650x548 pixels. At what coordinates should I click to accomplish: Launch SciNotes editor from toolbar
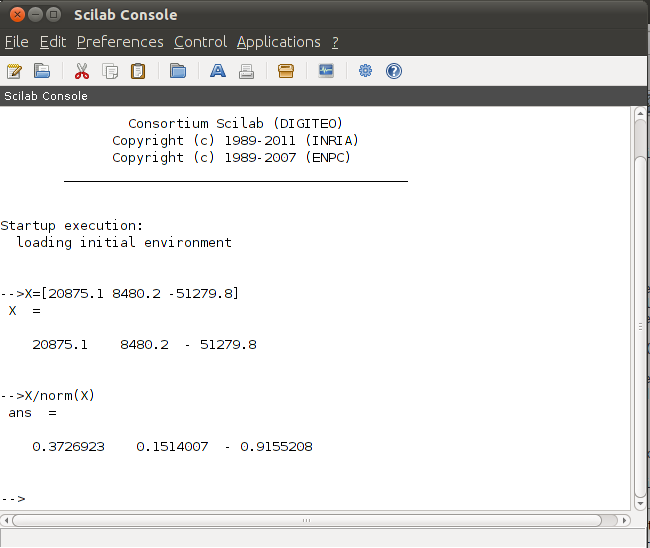tap(14, 71)
